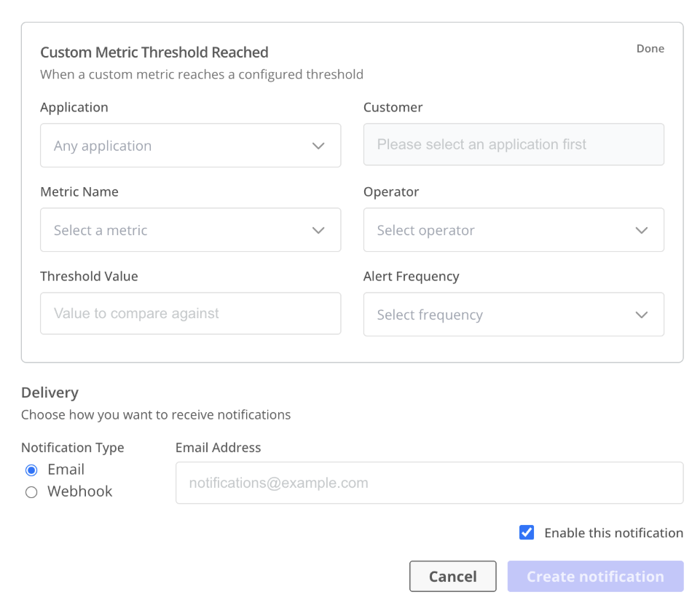The image size is (692, 616).
Task: Click into the Email Address text field
Action: 429,483
